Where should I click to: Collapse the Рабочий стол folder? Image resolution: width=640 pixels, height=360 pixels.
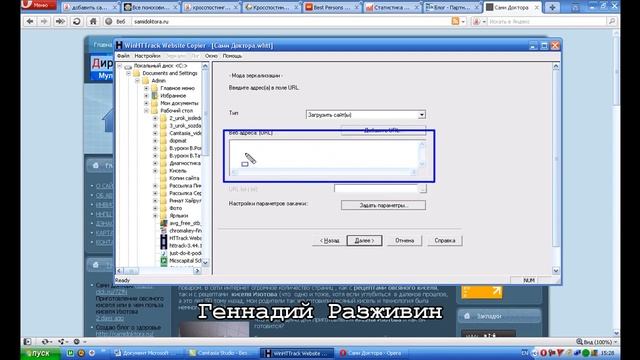[146, 111]
